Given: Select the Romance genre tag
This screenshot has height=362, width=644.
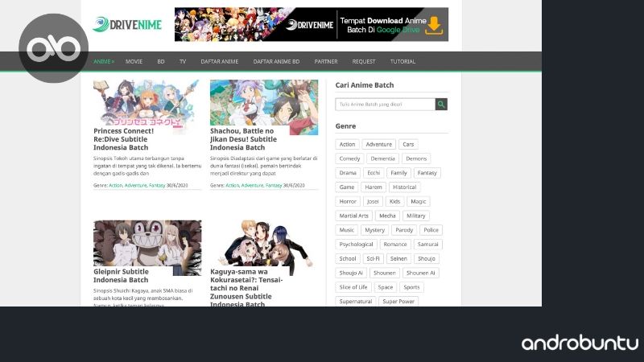Looking at the screenshot, I should (x=395, y=245).
